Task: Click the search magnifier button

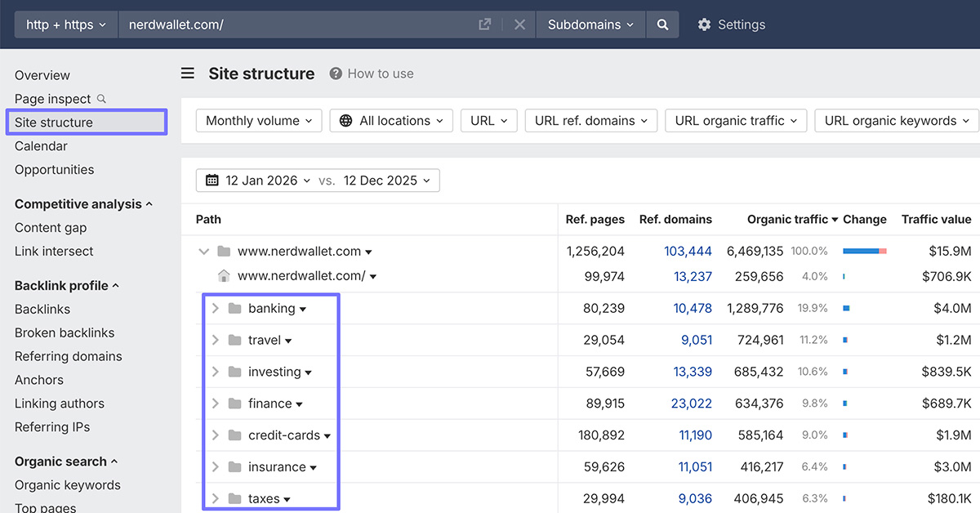Action: coord(662,25)
